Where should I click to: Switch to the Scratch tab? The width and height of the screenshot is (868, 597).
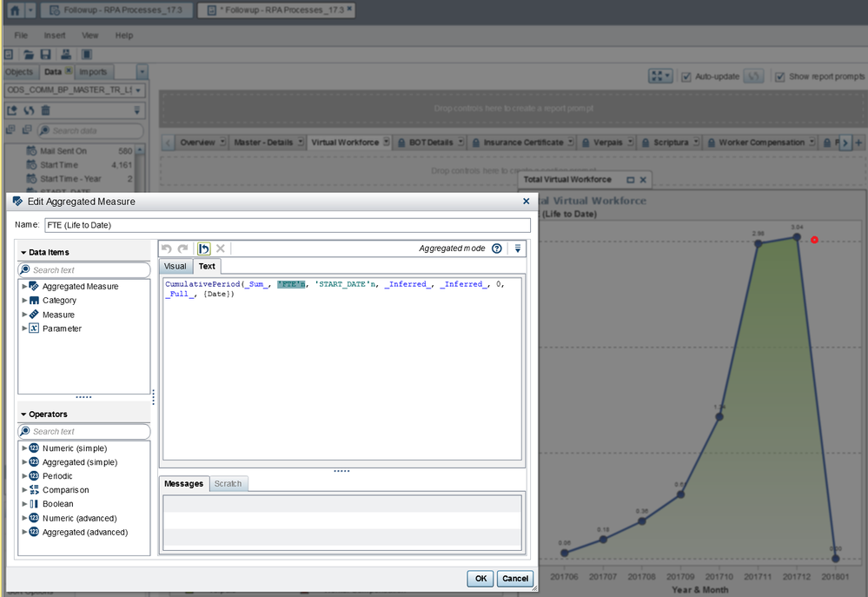pyautogui.click(x=229, y=483)
